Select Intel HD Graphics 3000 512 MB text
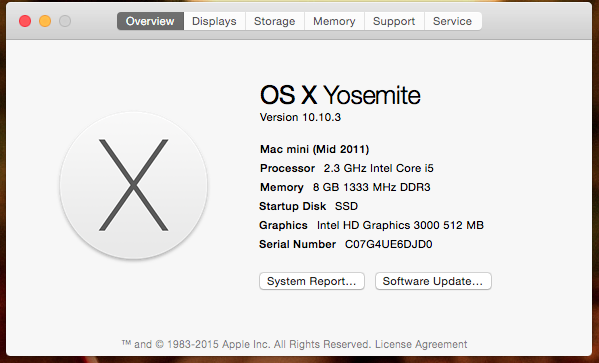599x363 pixels. point(400,225)
